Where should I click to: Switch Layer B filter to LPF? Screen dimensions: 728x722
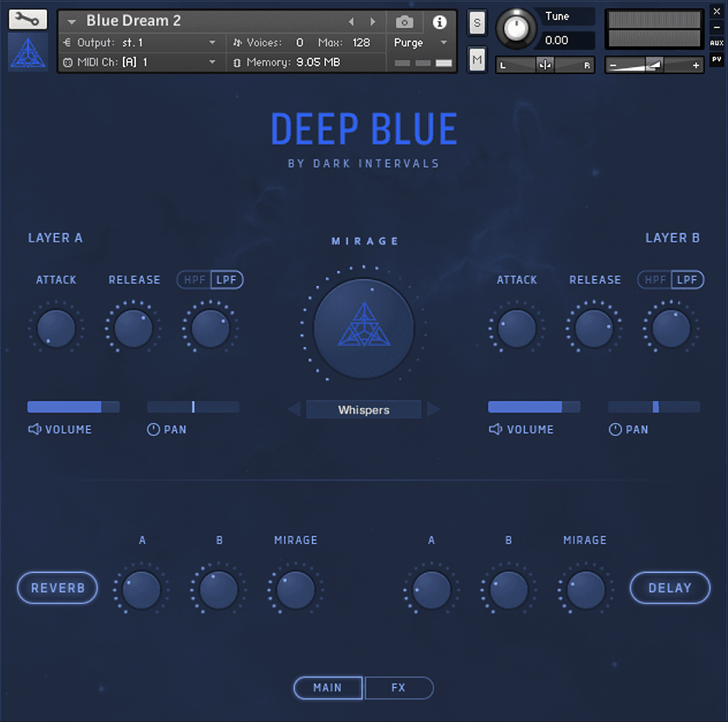tap(689, 280)
